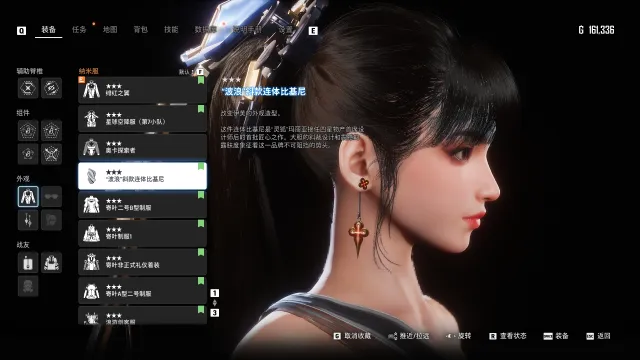Click the bottom 装备 equip button
Screen dimensions: 640x360
556,336
